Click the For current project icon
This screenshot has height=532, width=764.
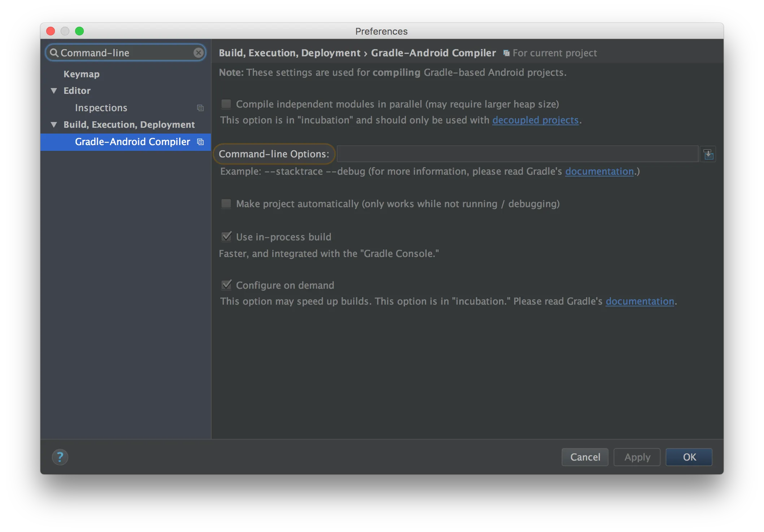point(507,53)
